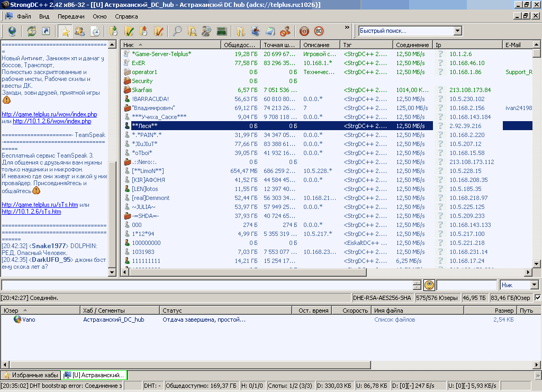Show hidden toolbar buttons via chevron
Image resolution: width=542 pixels, height=392 pixels.
347,28
